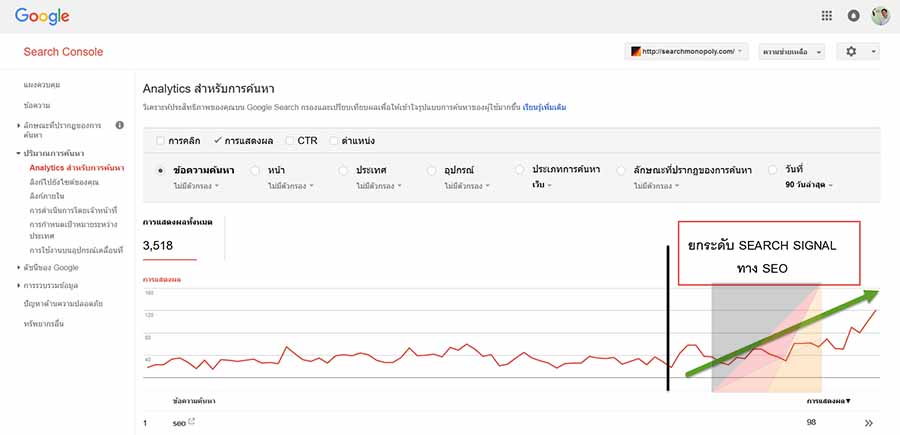Open the ไม่มีตัวกรอง filter under ข้อความค้นหา

(x=196, y=186)
